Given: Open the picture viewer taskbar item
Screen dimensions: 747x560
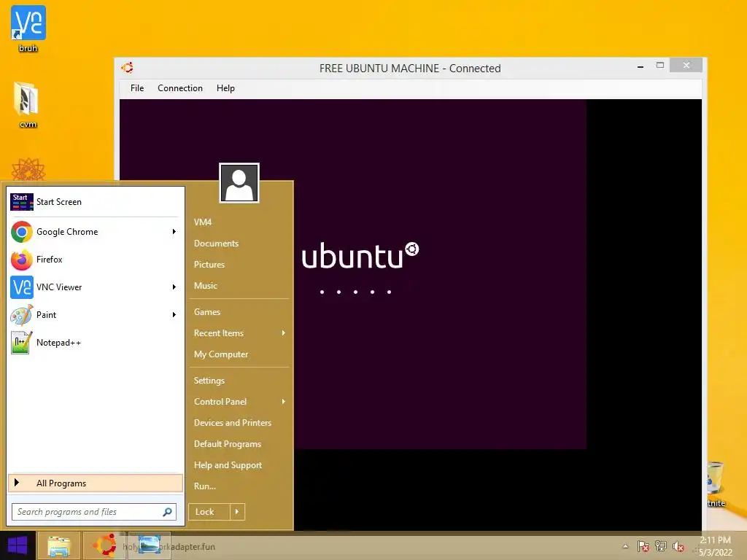Looking at the screenshot, I should pos(150,545).
